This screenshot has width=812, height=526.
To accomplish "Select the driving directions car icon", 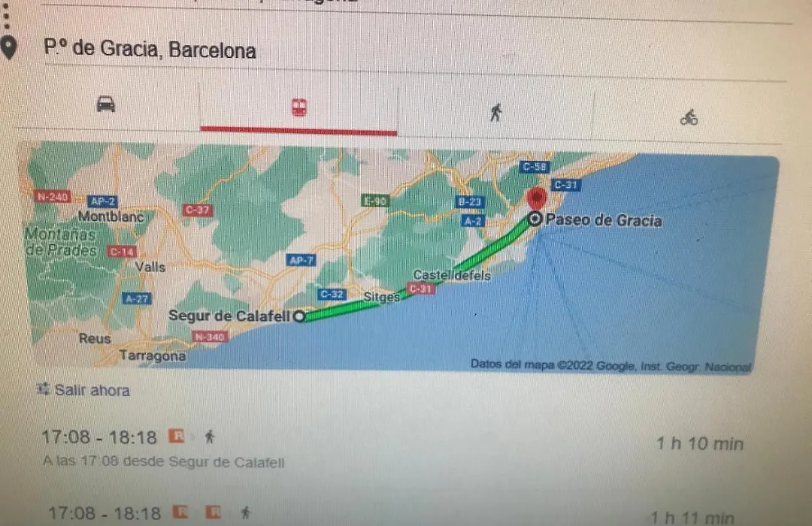I will pyautogui.click(x=106, y=104).
